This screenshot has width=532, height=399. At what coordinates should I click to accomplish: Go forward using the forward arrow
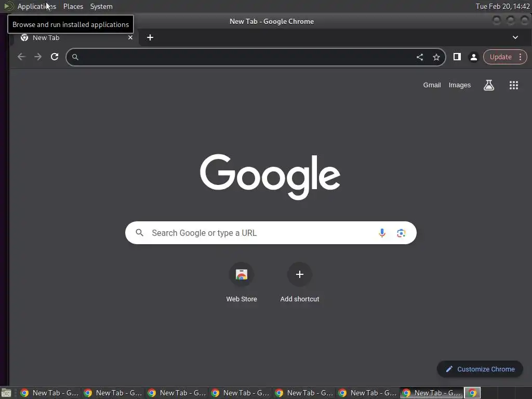(x=38, y=57)
